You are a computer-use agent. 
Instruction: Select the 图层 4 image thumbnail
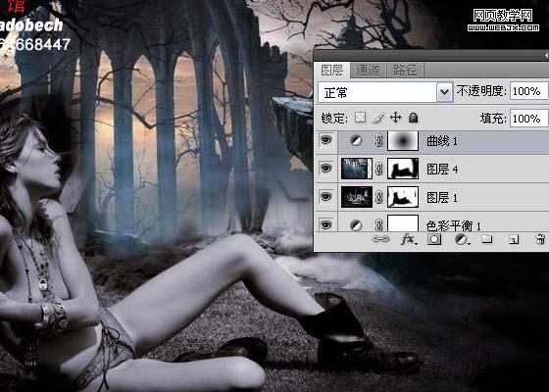(x=357, y=169)
